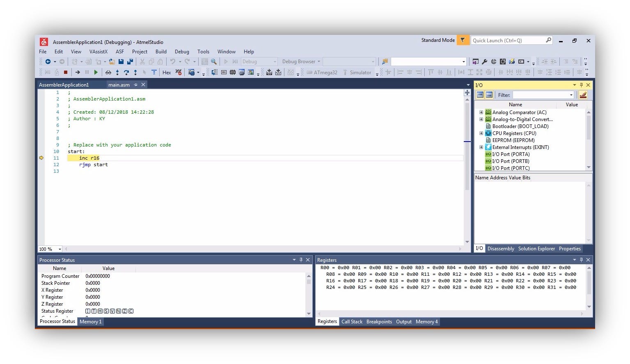Click the Step Into icon
The height and width of the screenshot is (364, 630).
coord(117,73)
